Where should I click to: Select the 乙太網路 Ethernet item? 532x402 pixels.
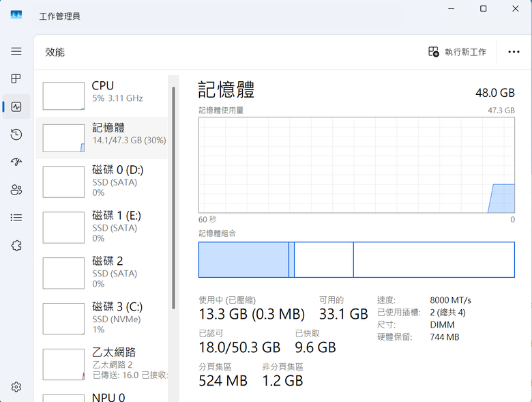[102, 364]
